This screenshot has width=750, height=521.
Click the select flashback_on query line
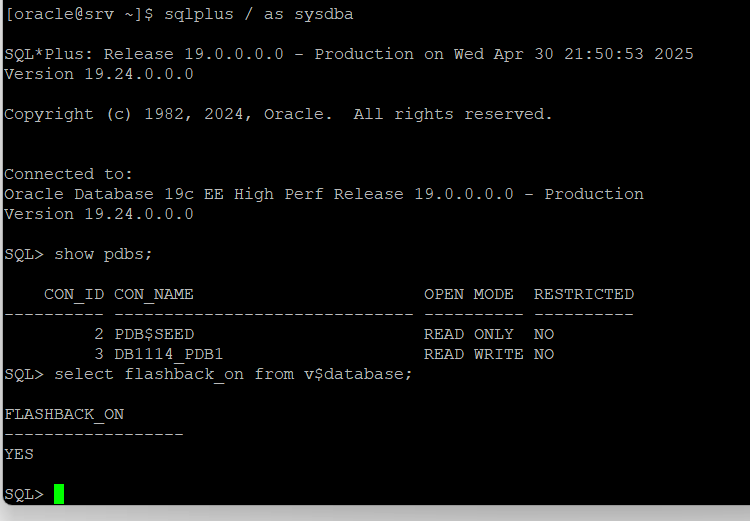click(208, 374)
